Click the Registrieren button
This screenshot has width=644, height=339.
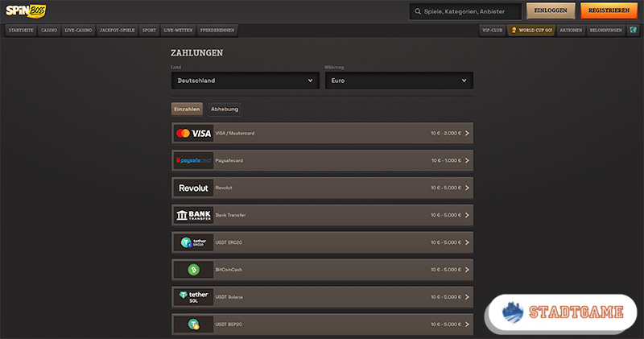click(x=609, y=10)
